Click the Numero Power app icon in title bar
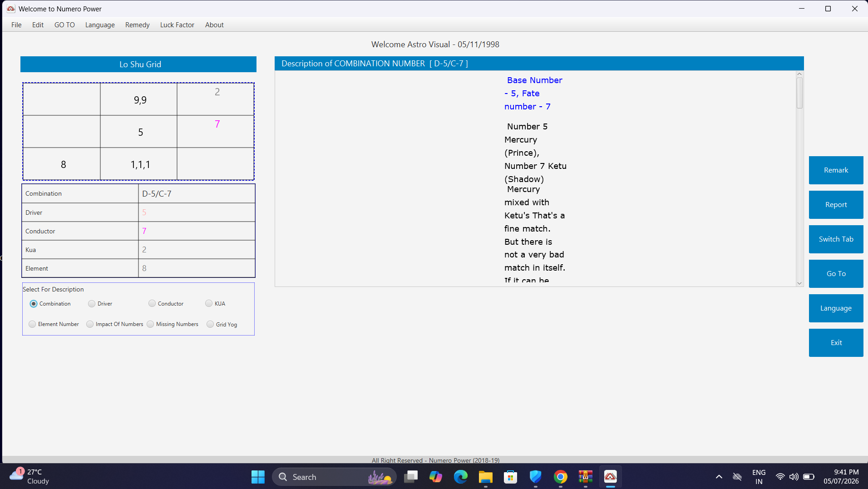 (x=10, y=9)
